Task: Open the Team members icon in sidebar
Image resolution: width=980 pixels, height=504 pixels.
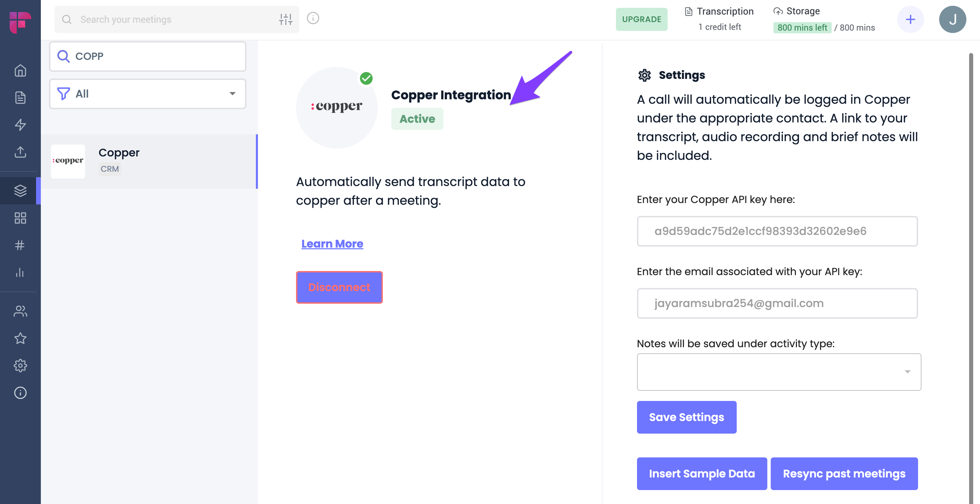Action: [x=20, y=311]
